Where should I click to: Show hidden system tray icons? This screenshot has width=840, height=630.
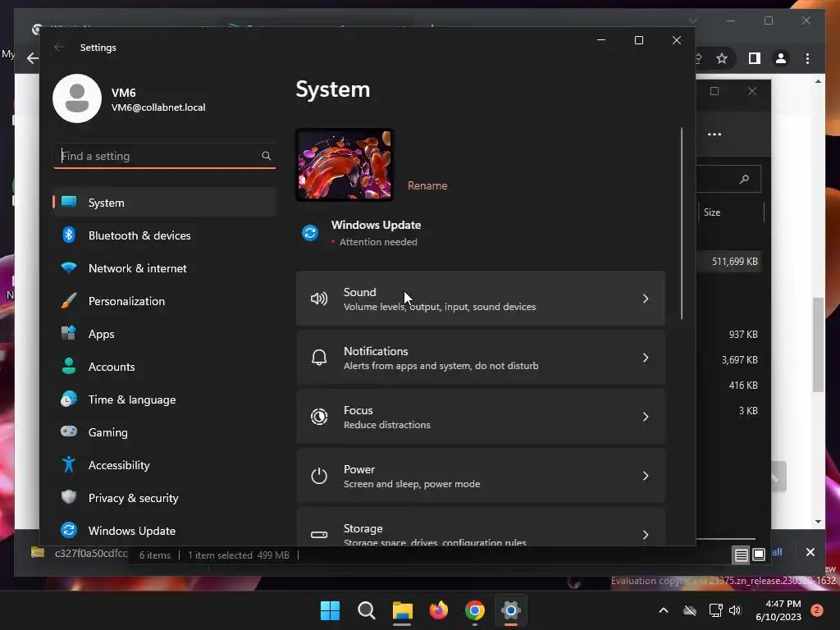point(663,610)
